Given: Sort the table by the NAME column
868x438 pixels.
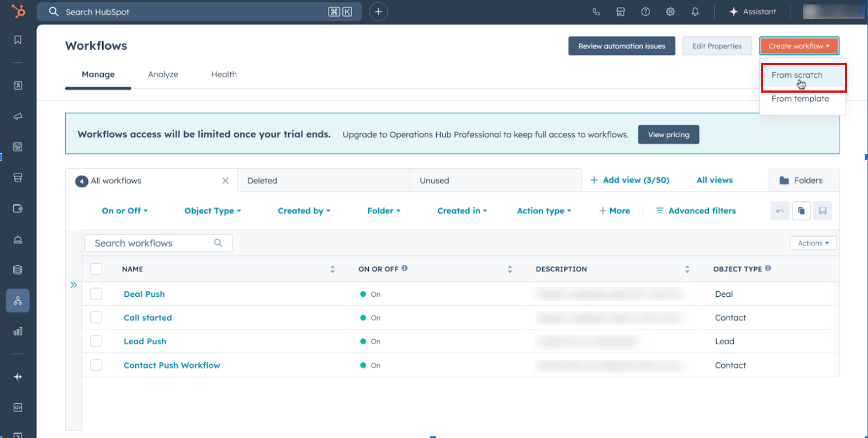Looking at the screenshot, I should (332, 269).
